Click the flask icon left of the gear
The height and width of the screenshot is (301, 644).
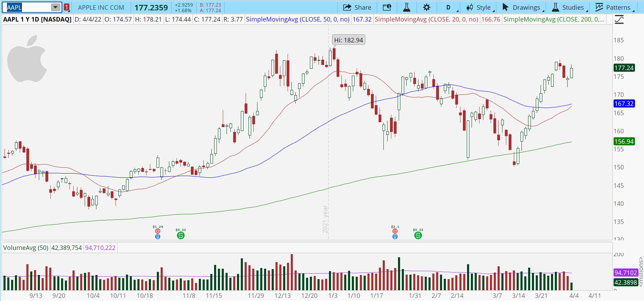click(407, 7)
